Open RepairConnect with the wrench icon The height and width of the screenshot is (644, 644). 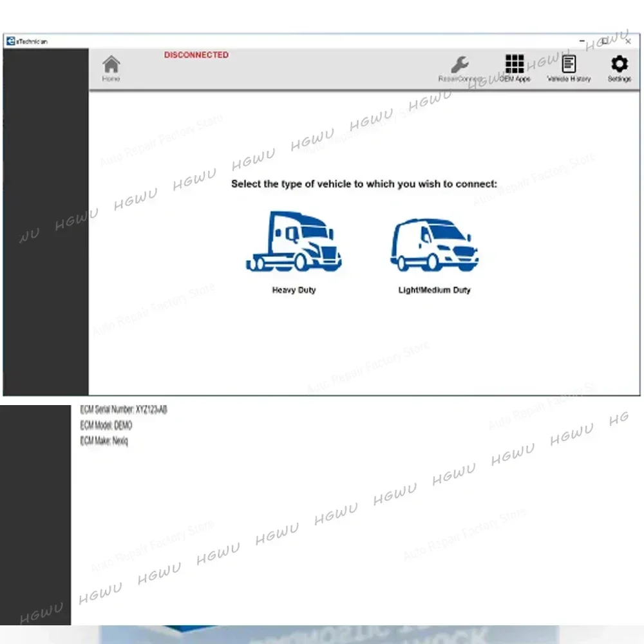460,64
